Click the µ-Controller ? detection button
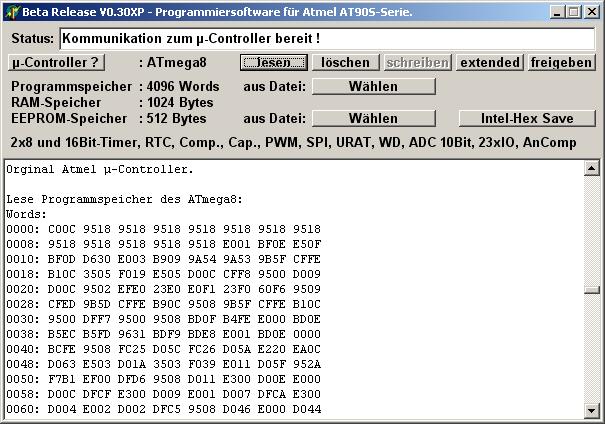This screenshot has height=424, width=605. click(x=56, y=63)
